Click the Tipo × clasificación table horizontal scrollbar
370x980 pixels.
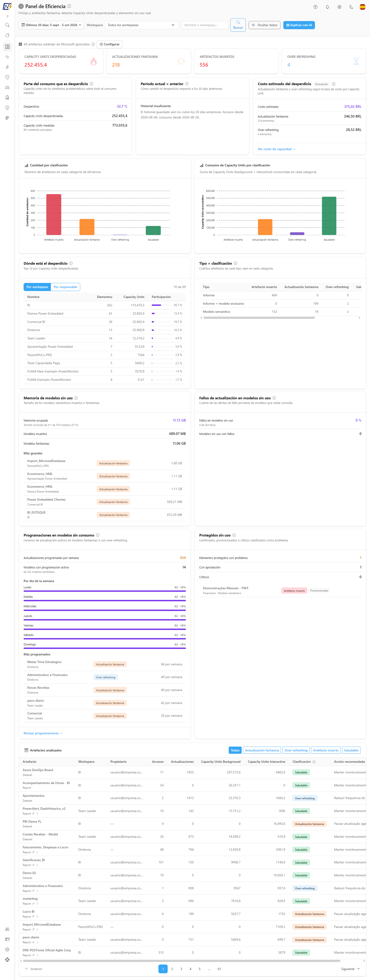(x=259, y=318)
